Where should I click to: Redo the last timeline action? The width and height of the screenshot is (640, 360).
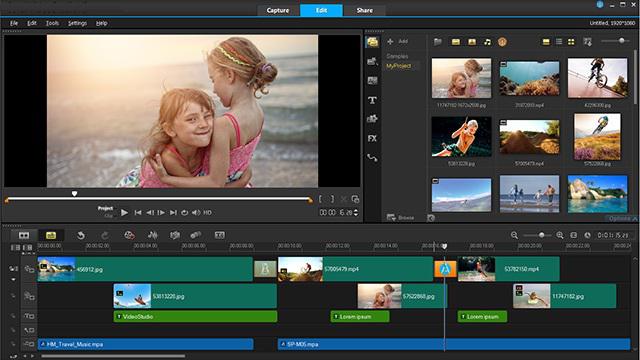[x=105, y=235]
